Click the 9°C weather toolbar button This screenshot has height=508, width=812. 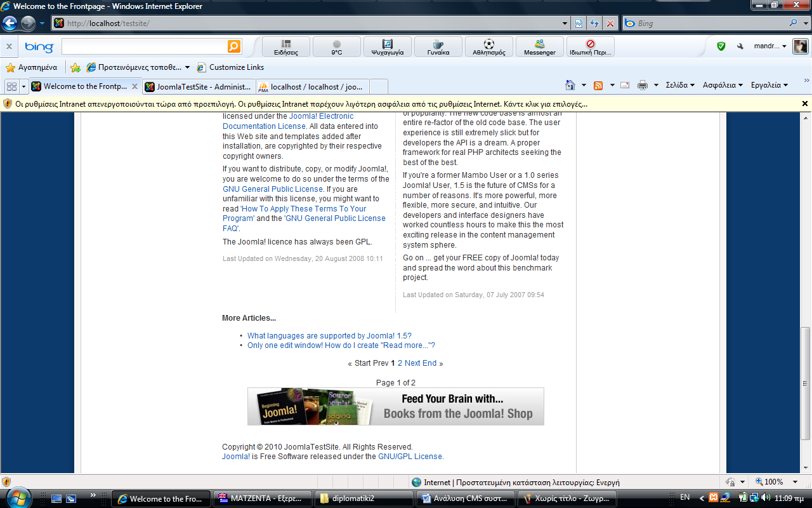(x=337, y=47)
